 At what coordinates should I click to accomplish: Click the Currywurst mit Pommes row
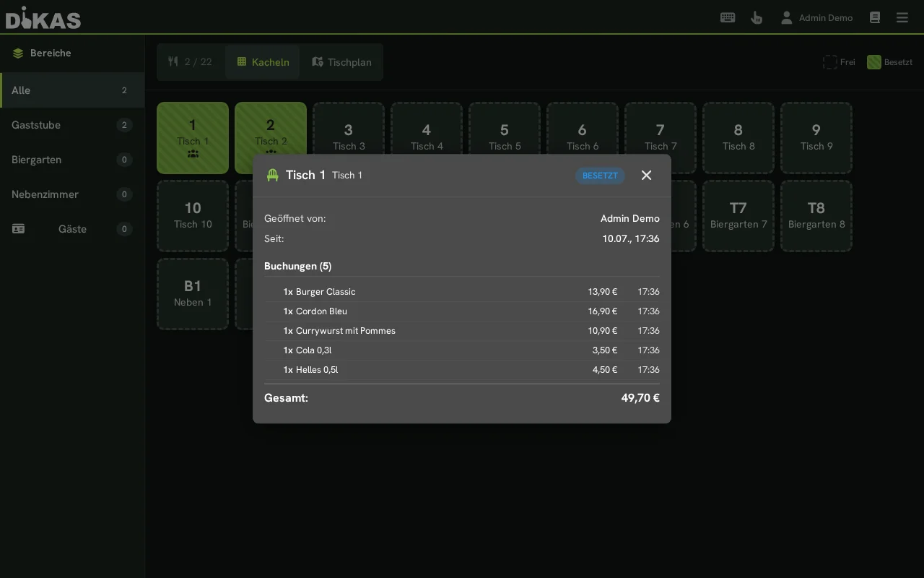tap(462, 331)
